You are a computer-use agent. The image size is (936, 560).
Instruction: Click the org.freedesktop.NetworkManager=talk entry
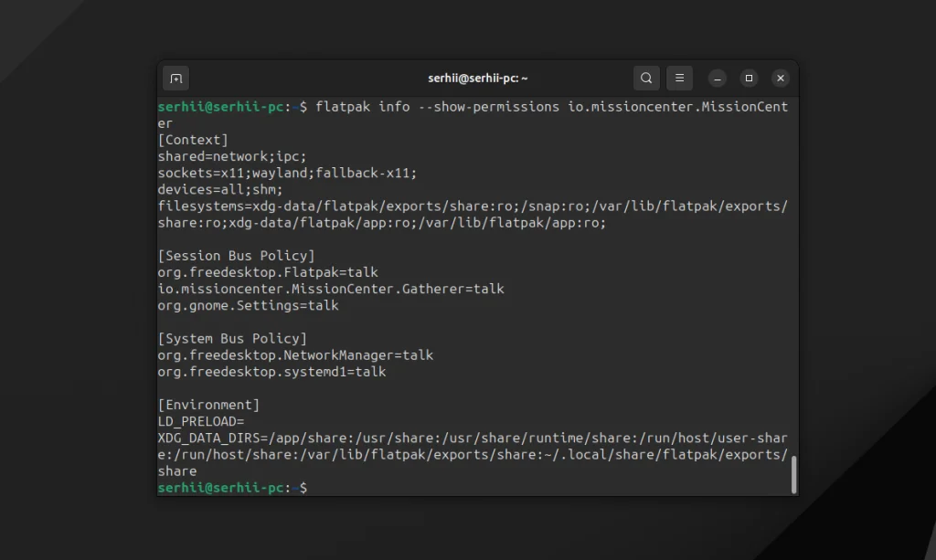[x=295, y=355]
